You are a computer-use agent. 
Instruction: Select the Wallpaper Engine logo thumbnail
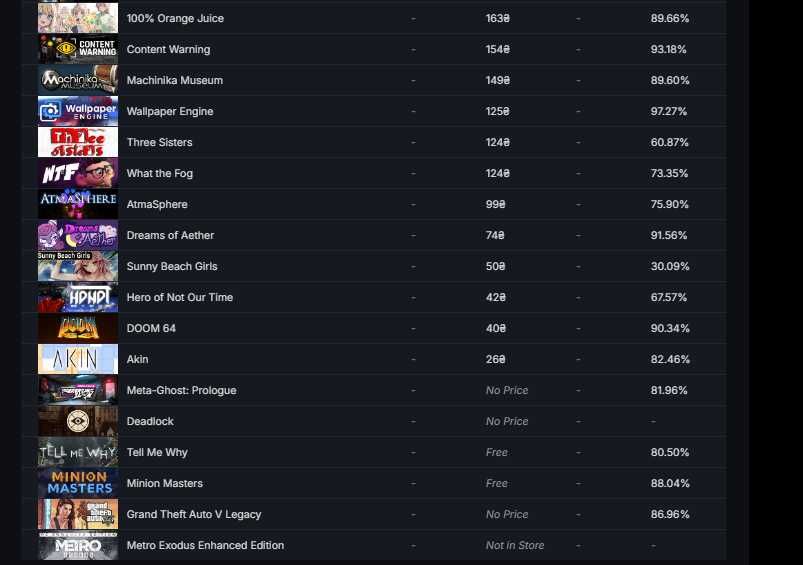tap(78, 111)
